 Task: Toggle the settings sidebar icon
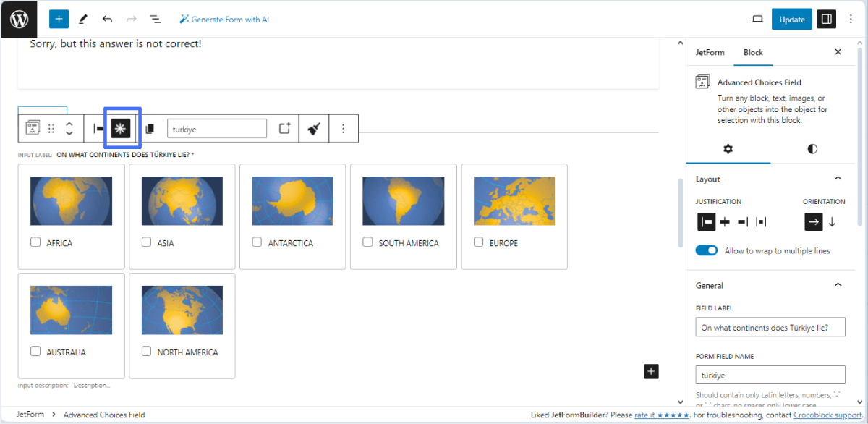[826, 19]
